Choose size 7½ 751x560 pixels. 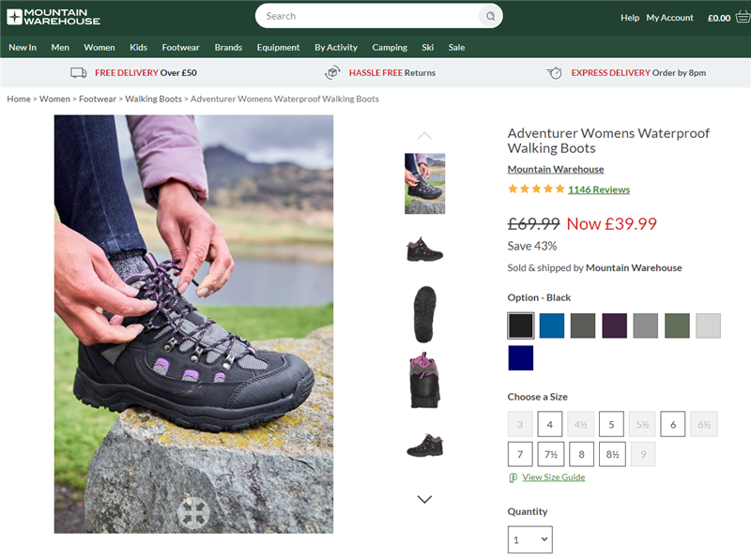[x=550, y=454]
